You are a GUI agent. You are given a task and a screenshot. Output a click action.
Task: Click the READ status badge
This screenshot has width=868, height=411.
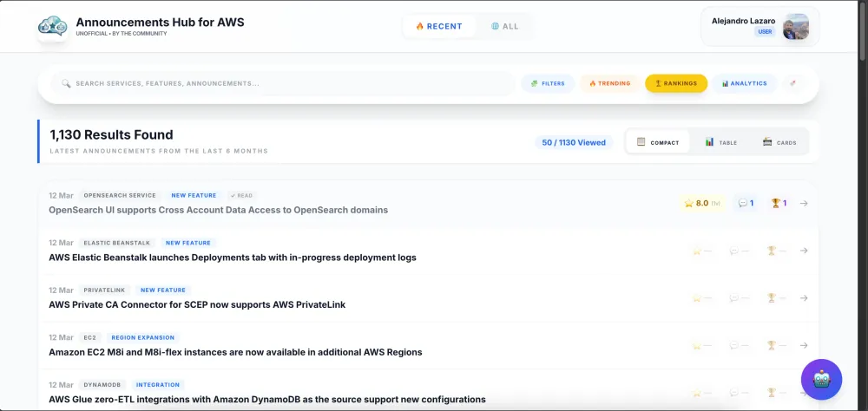[241, 195]
